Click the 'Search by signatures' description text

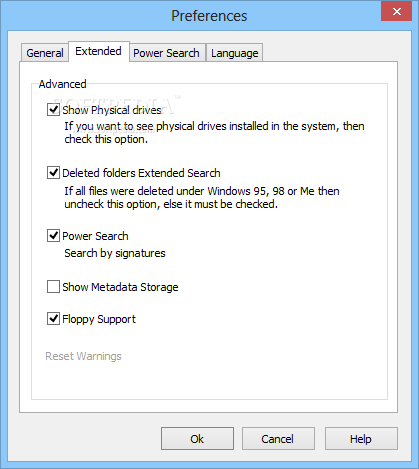click(x=115, y=253)
